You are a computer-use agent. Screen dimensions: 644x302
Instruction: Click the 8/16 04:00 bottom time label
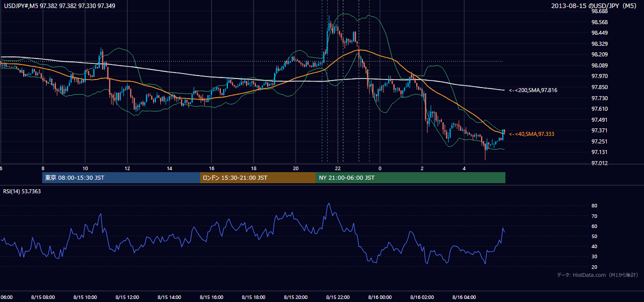pyautogui.click(x=464, y=297)
